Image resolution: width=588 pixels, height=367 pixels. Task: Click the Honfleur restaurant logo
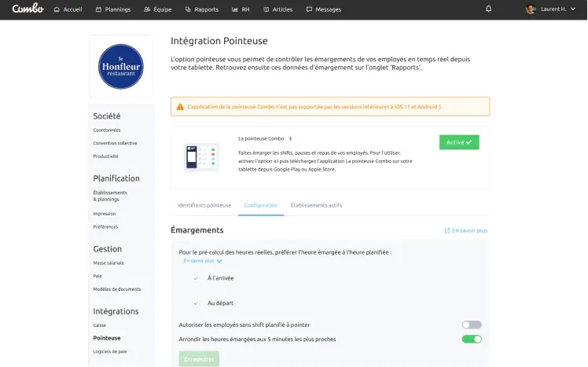[x=121, y=67]
